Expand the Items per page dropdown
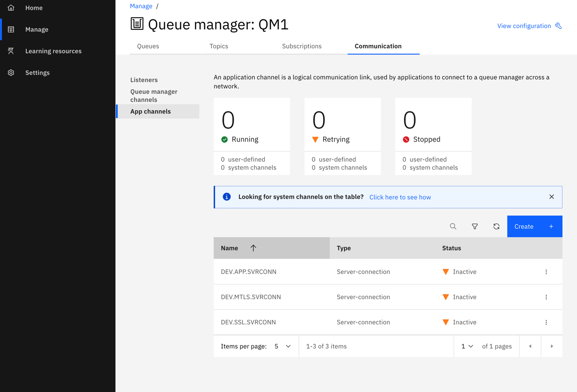 (283, 346)
